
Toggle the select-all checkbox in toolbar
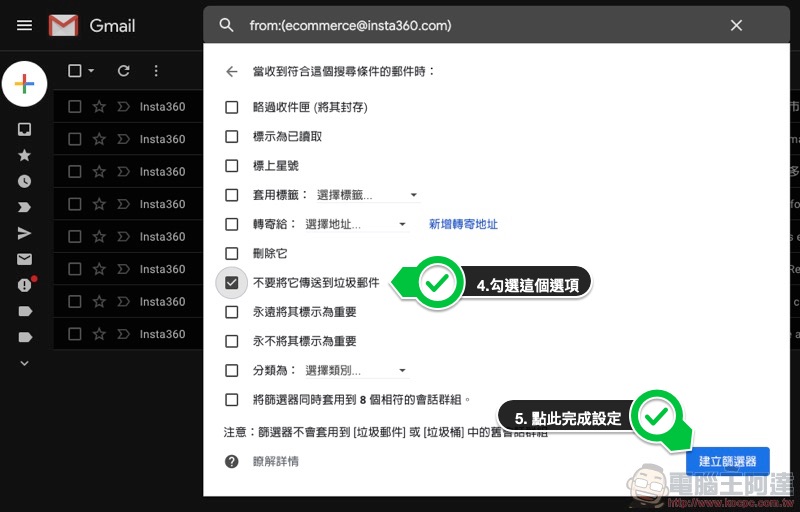pyautogui.click(x=74, y=70)
